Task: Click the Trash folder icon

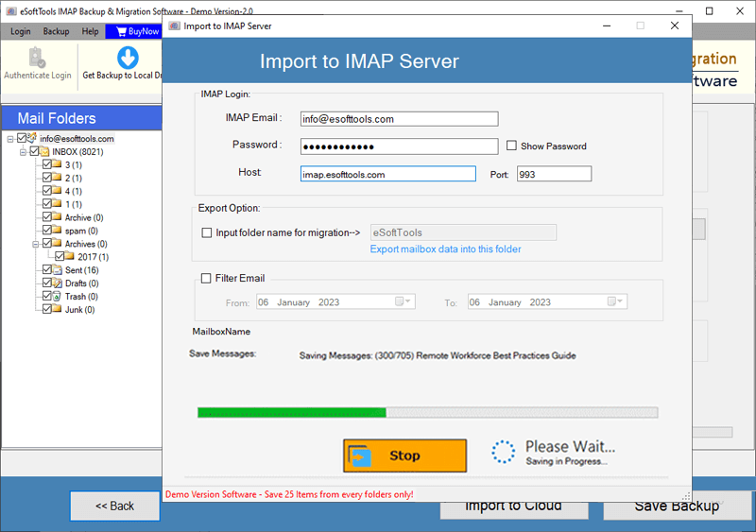Action: pyautogui.click(x=58, y=296)
